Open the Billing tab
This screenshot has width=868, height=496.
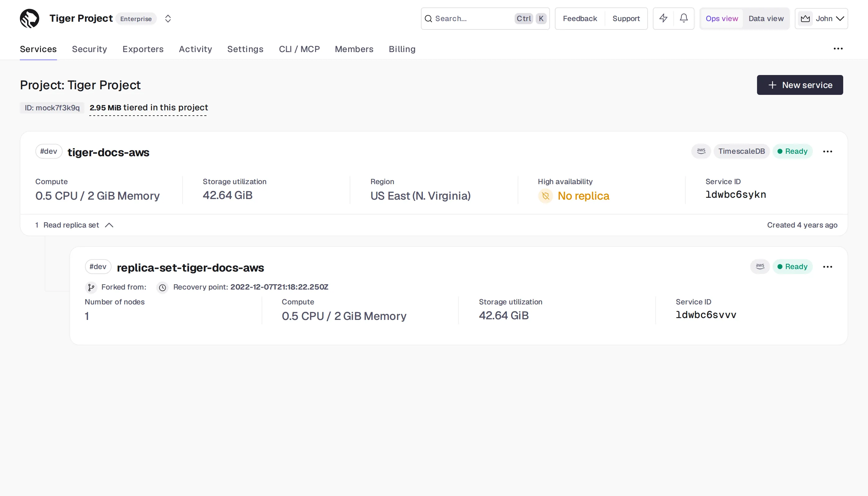pyautogui.click(x=402, y=49)
